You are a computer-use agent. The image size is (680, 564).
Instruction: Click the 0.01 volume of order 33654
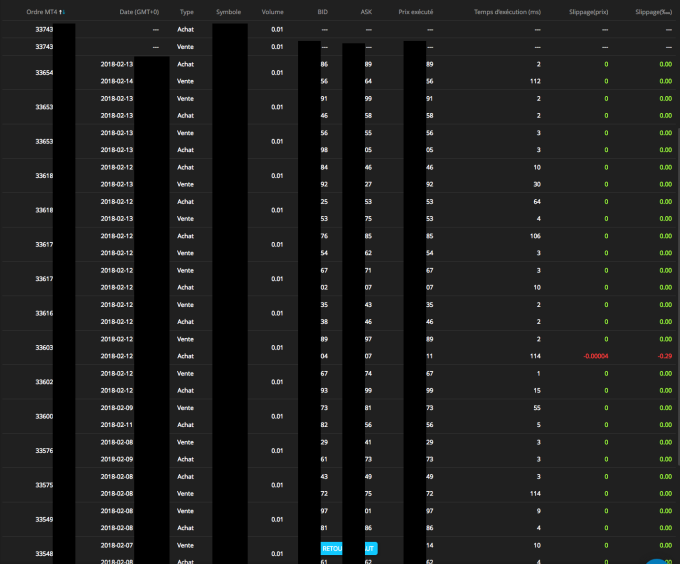pos(277,72)
